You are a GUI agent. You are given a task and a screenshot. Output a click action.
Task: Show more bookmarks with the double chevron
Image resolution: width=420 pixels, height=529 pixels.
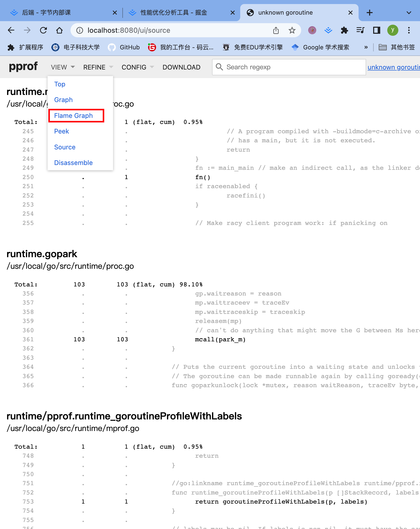click(x=366, y=47)
